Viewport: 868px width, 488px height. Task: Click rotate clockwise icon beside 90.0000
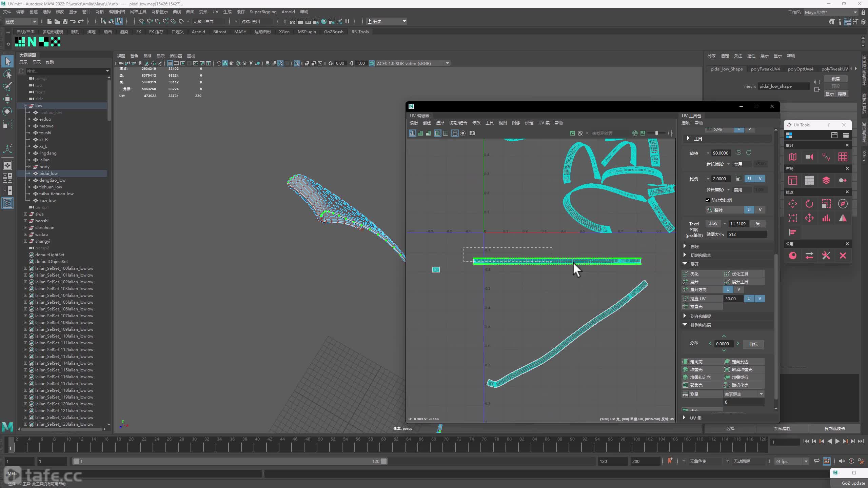coord(749,153)
